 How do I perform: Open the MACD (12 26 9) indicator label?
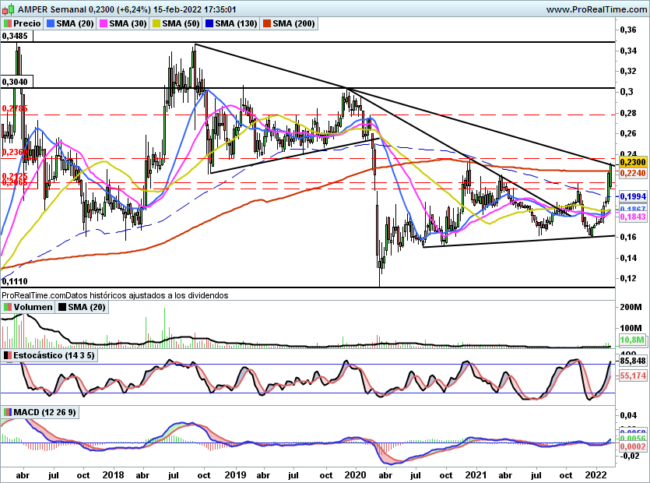click(x=40, y=412)
